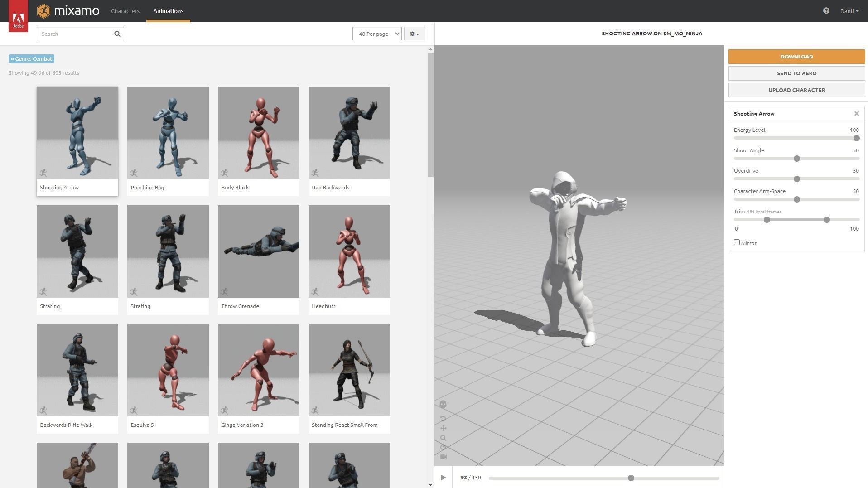868x488 pixels.
Task: Click the animation icon on Backwards Rifle Walk thumbnail
Action: coord(43,410)
